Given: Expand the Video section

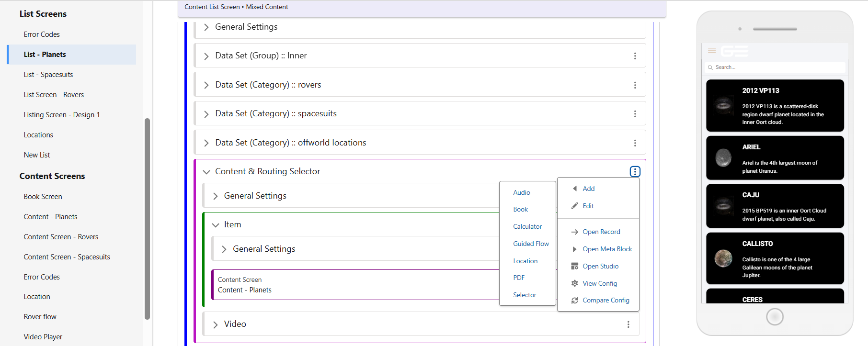Looking at the screenshot, I should click(x=216, y=324).
